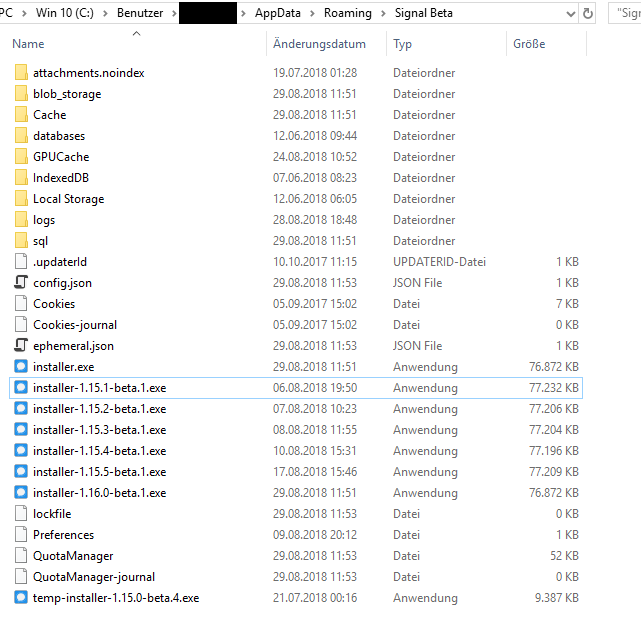Select the file named config.json

pyautogui.click(x=63, y=283)
